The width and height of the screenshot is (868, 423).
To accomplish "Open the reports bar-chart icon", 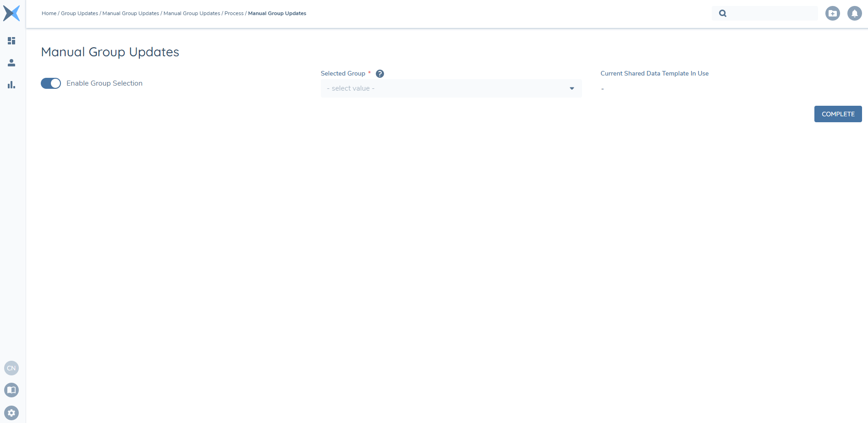I will coord(11,85).
